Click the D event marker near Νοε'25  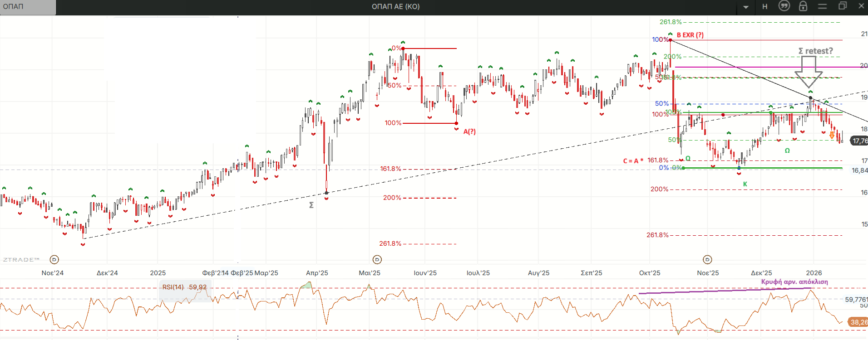707,260
